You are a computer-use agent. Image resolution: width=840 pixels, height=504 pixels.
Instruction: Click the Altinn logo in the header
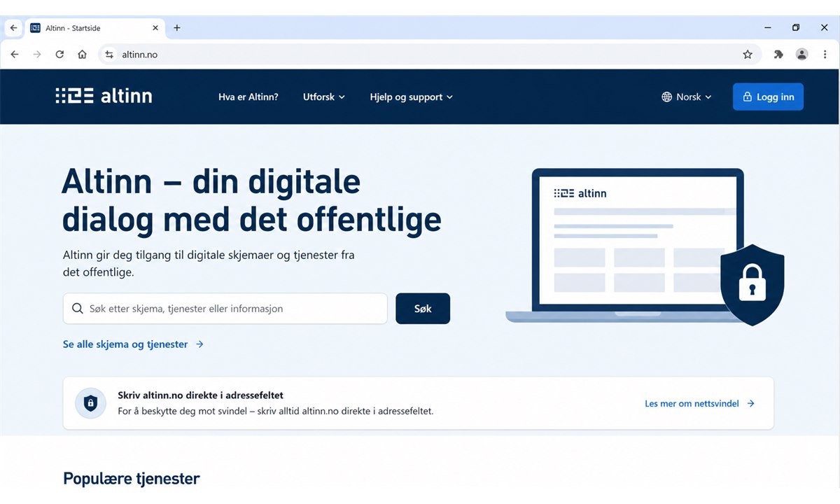(x=104, y=97)
